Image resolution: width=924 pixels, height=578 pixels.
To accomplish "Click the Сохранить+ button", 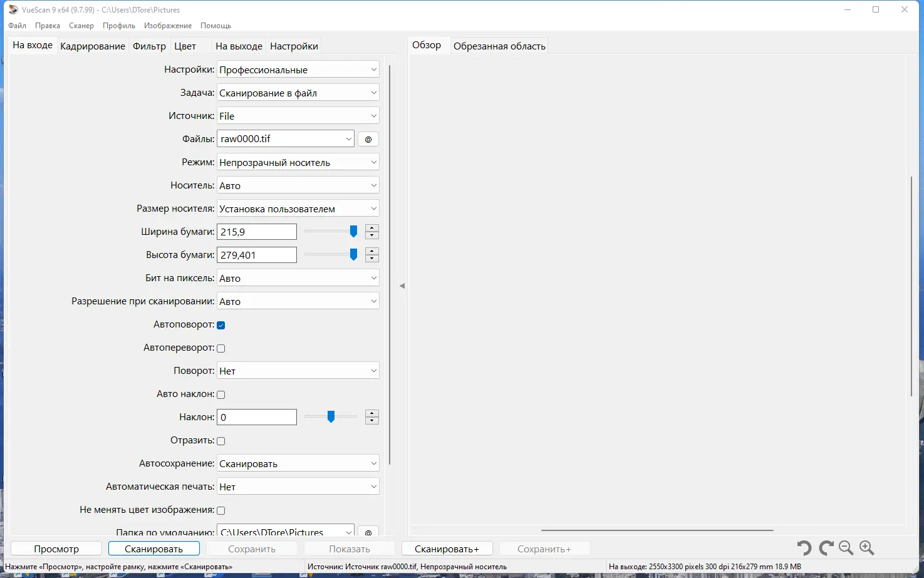I will (x=544, y=549).
